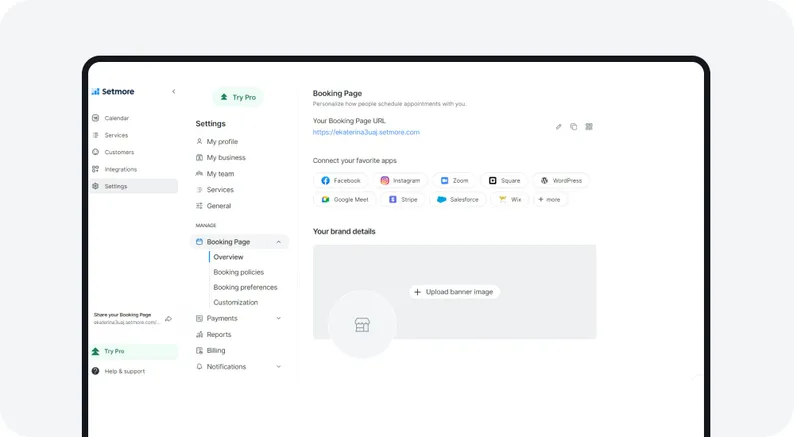Image resolution: width=794 pixels, height=437 pixels.
Task: Open Services in the Settings panel
Action: pyautogui.click(x=215, y=190)
